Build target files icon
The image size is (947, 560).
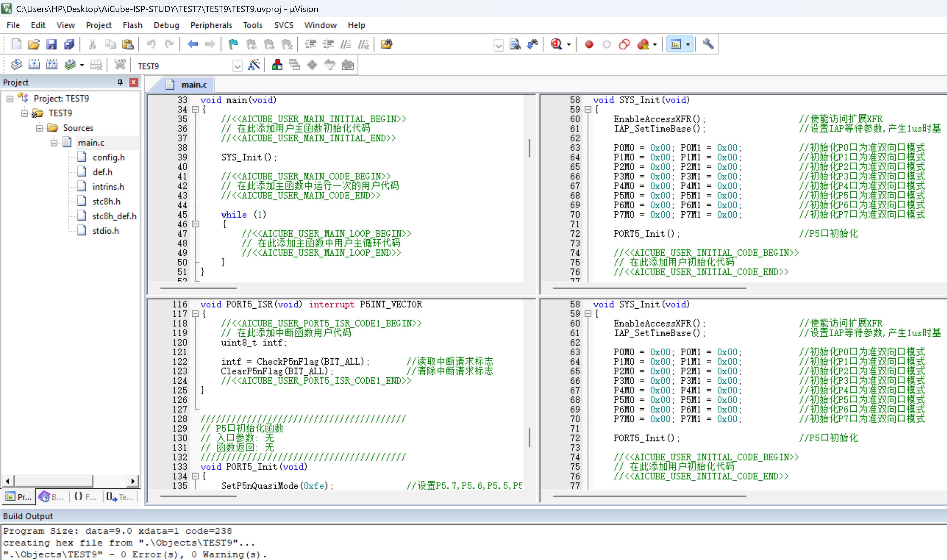[34, 65]
